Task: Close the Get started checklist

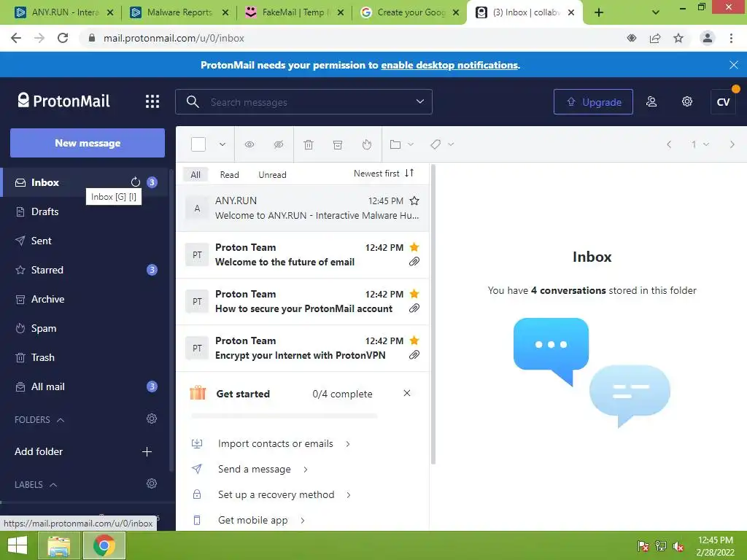Action: [x=407, y=393]
